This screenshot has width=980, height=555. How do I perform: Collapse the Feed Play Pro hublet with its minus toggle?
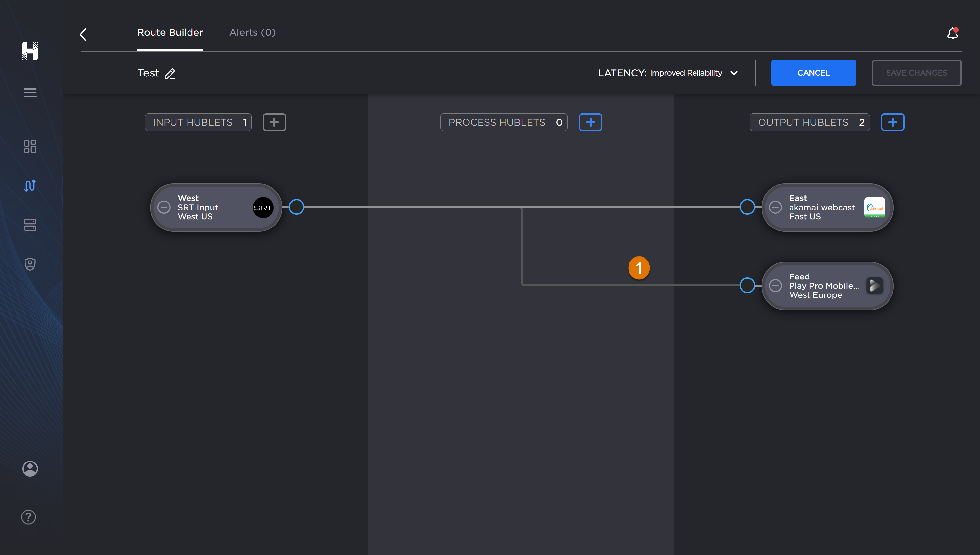click(x=776, y=285)
